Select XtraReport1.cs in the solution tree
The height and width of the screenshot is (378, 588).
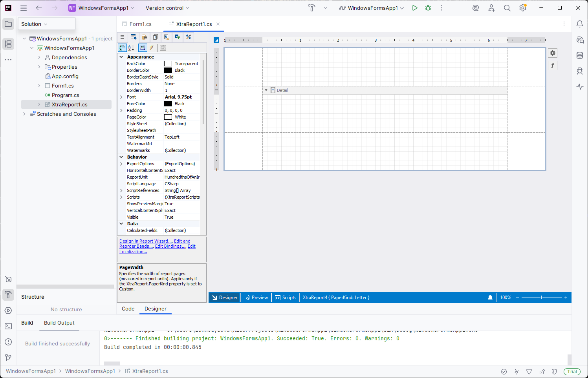pos(70,104)
